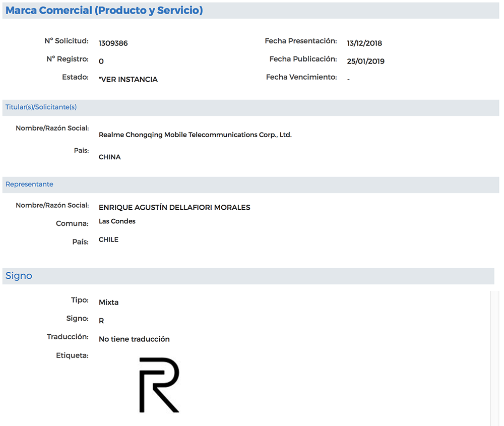
Task: Select the type value Mixta
Action: (109, 302)
